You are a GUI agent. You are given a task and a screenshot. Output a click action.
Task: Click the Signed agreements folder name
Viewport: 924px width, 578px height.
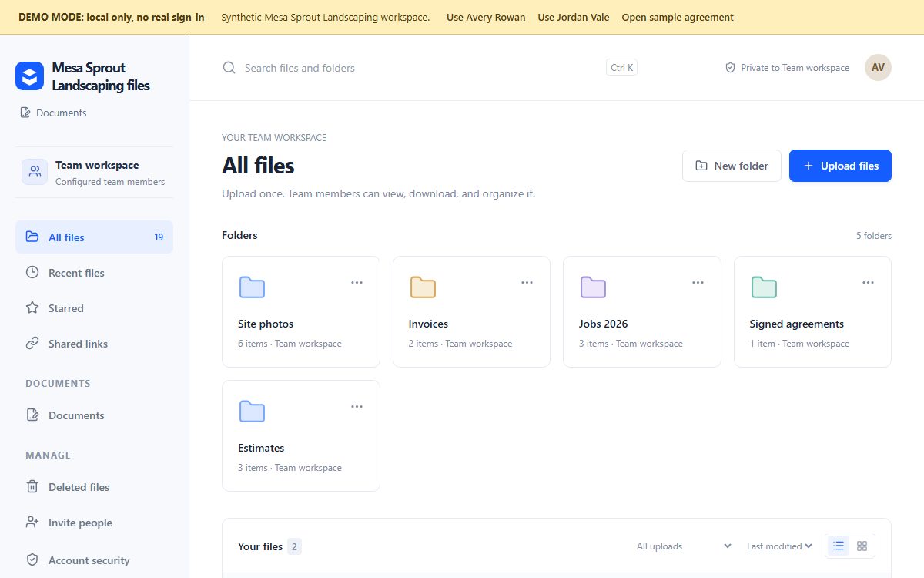[x=797, y=324]
